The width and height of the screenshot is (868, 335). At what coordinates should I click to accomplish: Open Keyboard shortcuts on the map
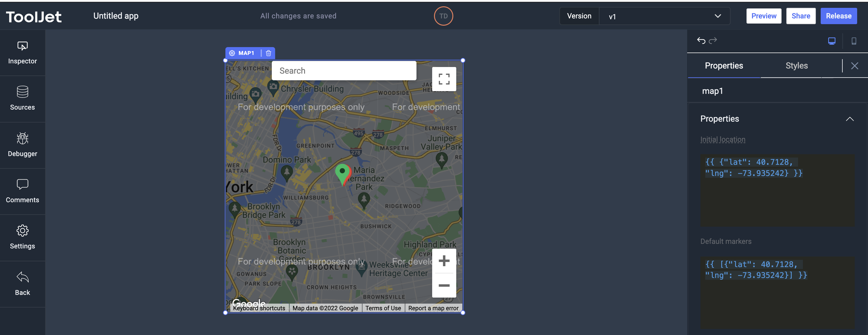click(x=259, y=308)
